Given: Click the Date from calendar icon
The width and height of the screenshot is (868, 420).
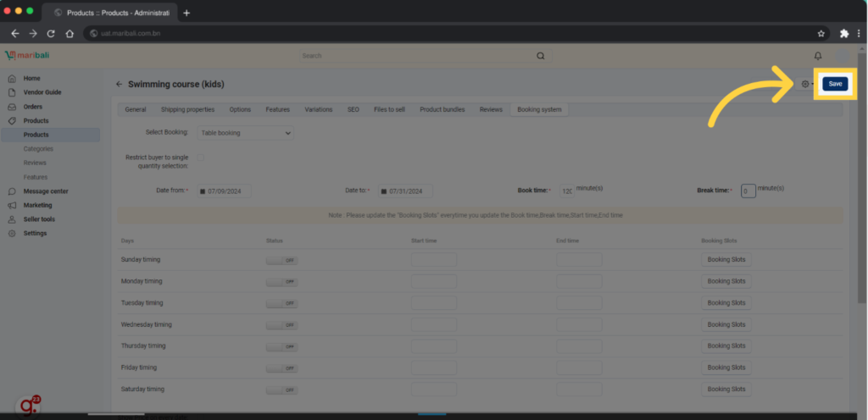Looking at the screenshot, I should click(x=203, y=191).
